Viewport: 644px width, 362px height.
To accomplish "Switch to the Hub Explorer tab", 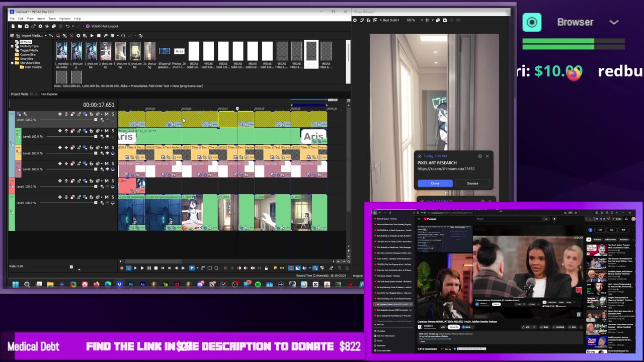I will coord(49,94).
